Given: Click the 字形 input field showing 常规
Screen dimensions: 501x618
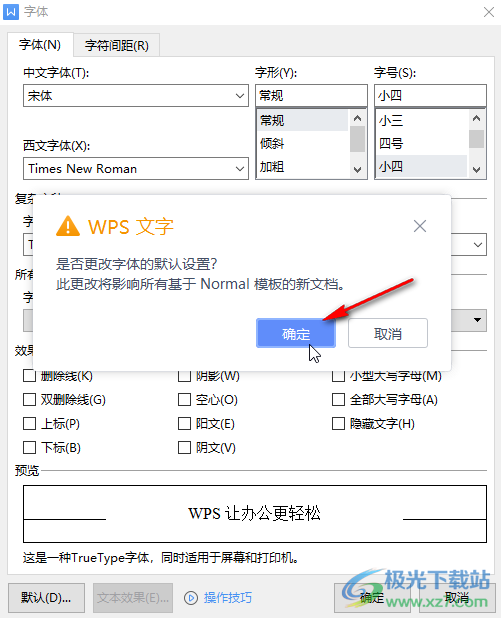Looking at the screenshot, I should click(x=311, y=95).
